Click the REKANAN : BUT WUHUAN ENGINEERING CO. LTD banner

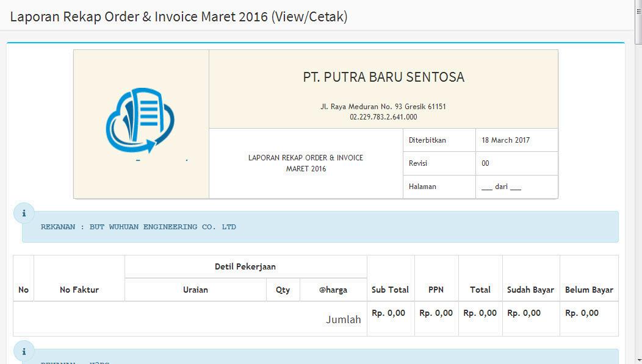pos(320,227)
